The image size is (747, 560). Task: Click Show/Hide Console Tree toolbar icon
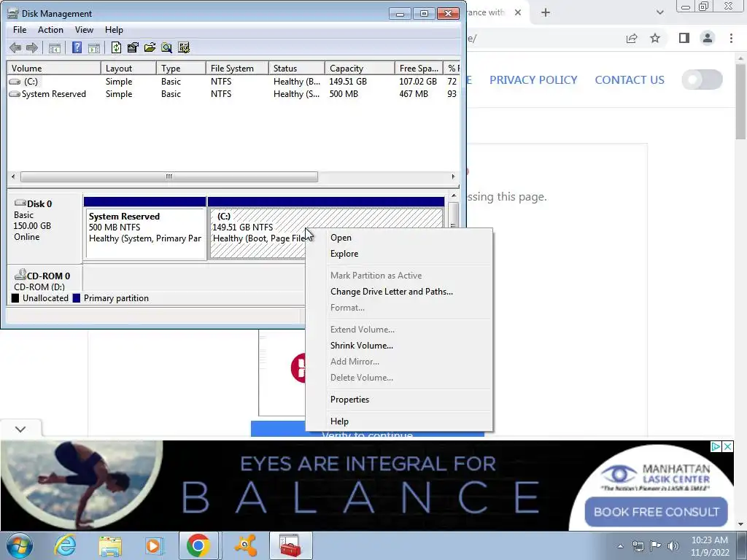[x=54, y=47]
